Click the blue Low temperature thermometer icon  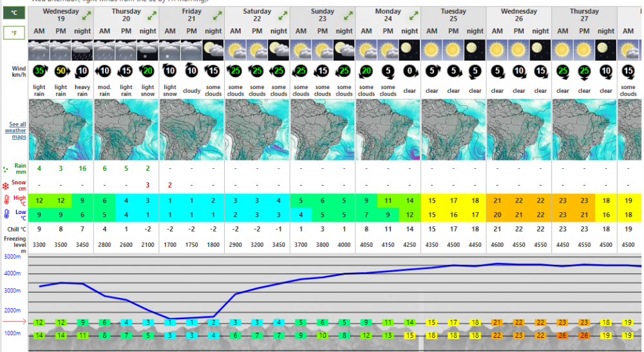(6, 214)
